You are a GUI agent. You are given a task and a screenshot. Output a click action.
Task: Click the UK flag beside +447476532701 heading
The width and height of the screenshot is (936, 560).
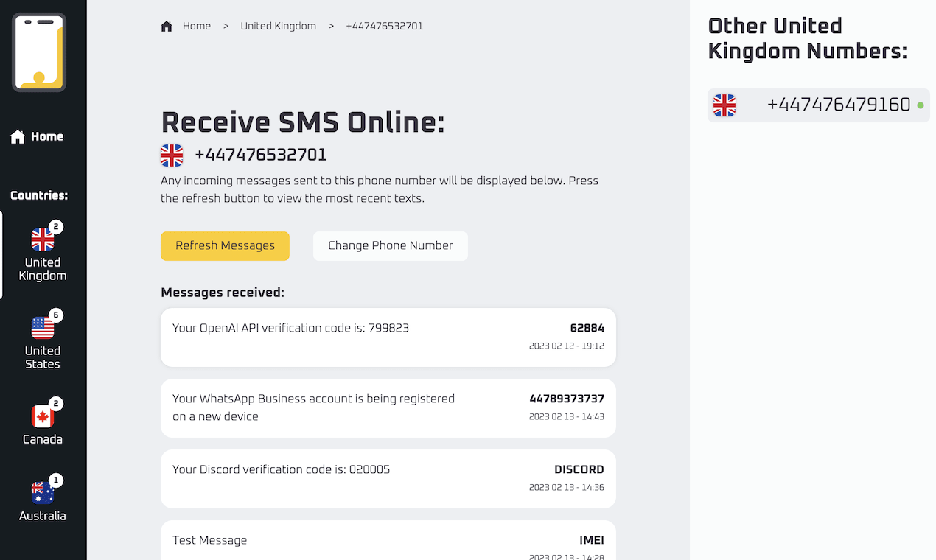172,155
